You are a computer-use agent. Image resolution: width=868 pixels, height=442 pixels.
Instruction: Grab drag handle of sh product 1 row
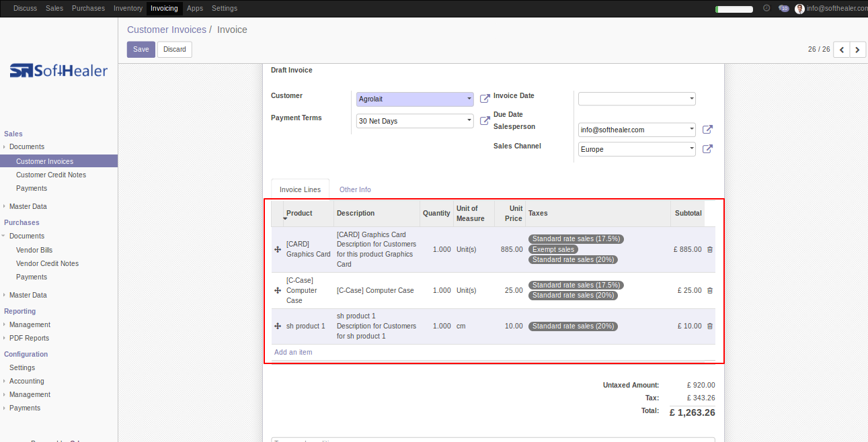click(278, 326)
